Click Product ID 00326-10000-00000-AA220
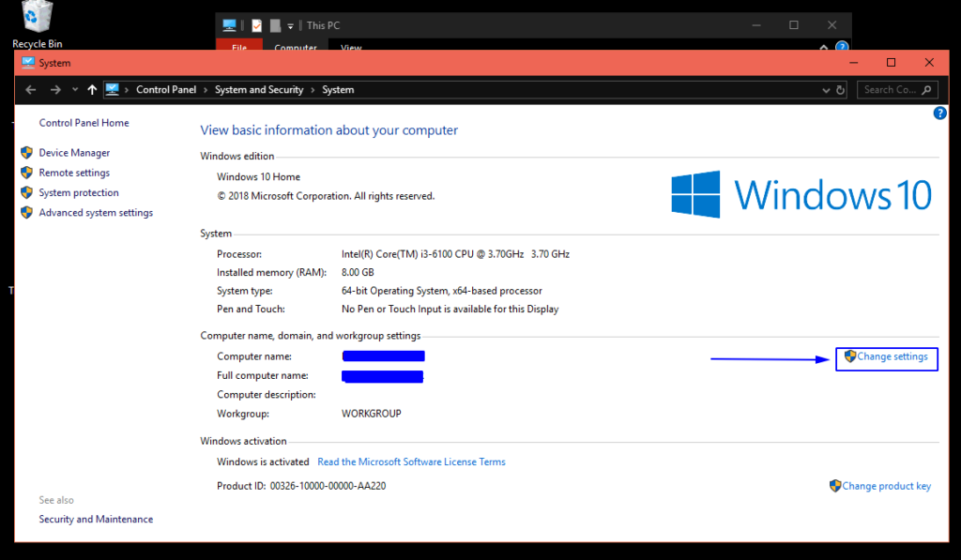 [x=301, y=486]
